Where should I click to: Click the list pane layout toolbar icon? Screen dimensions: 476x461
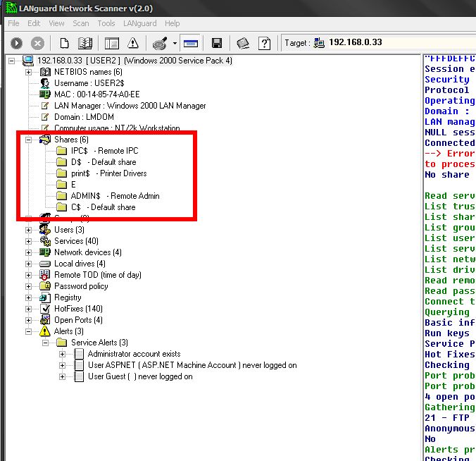[111, 43]
